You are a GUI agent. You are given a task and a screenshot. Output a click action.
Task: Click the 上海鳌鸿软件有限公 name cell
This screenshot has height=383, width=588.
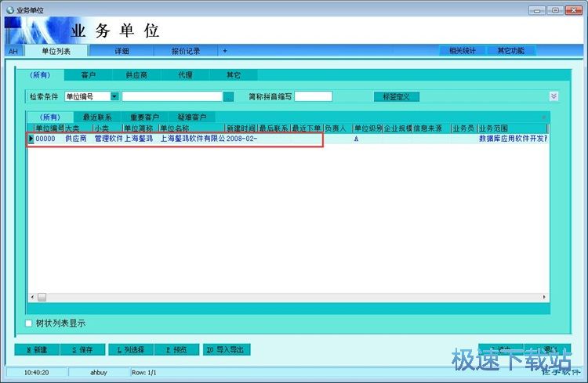coord(192,139)
